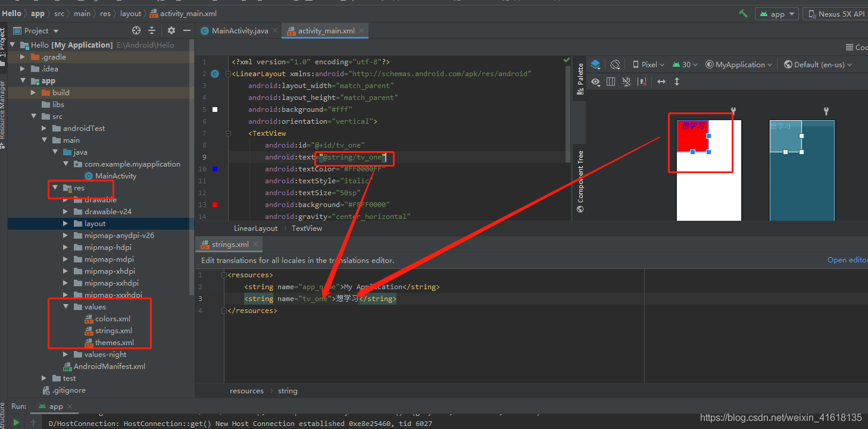
Task: Open the view options eye icon
Action: pos(595,82)
